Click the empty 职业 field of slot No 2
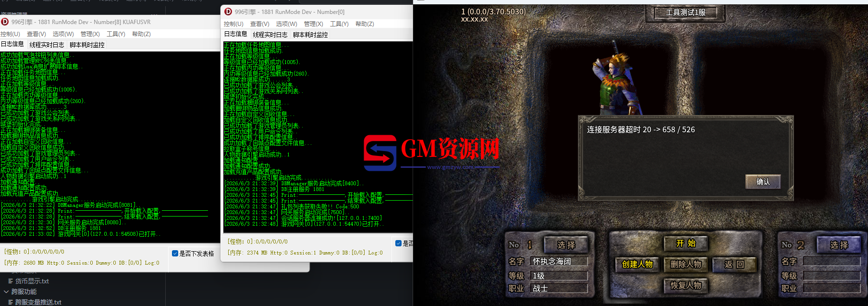This screenshot has width=868, height=306. [831, 288]
